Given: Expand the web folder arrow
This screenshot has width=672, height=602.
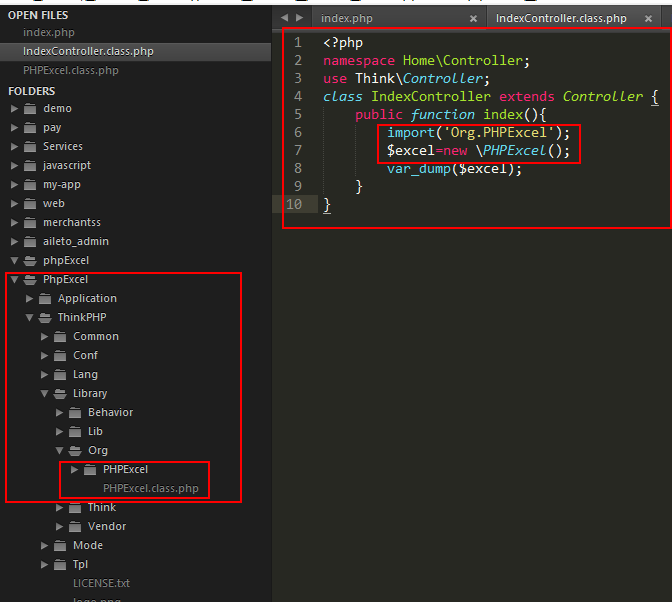Looking at the screenshot, I should click(14, 204).
